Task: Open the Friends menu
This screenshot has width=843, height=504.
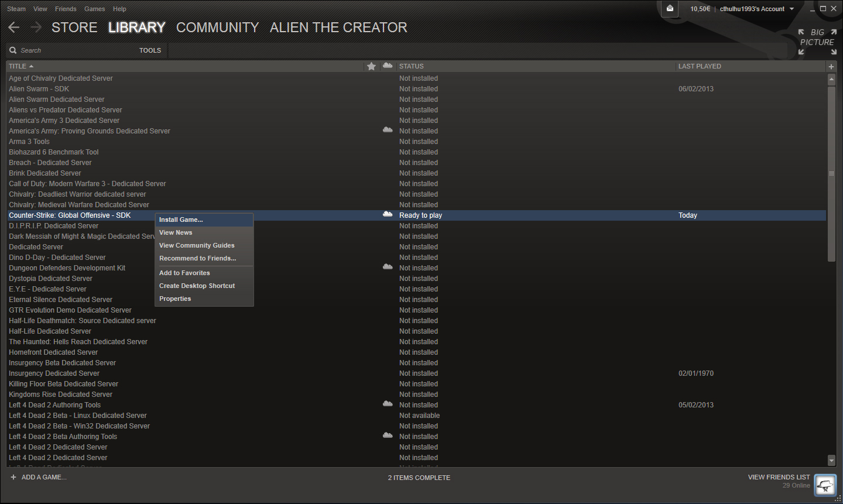Action: (66, 9)
